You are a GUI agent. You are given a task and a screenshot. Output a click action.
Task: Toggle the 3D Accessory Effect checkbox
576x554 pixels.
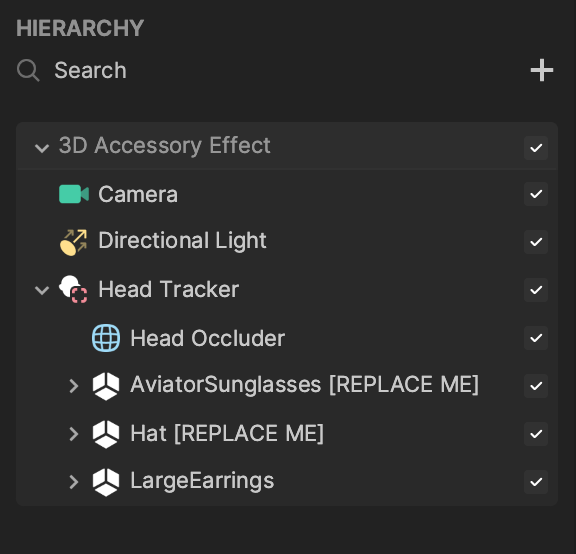(536, 148)
